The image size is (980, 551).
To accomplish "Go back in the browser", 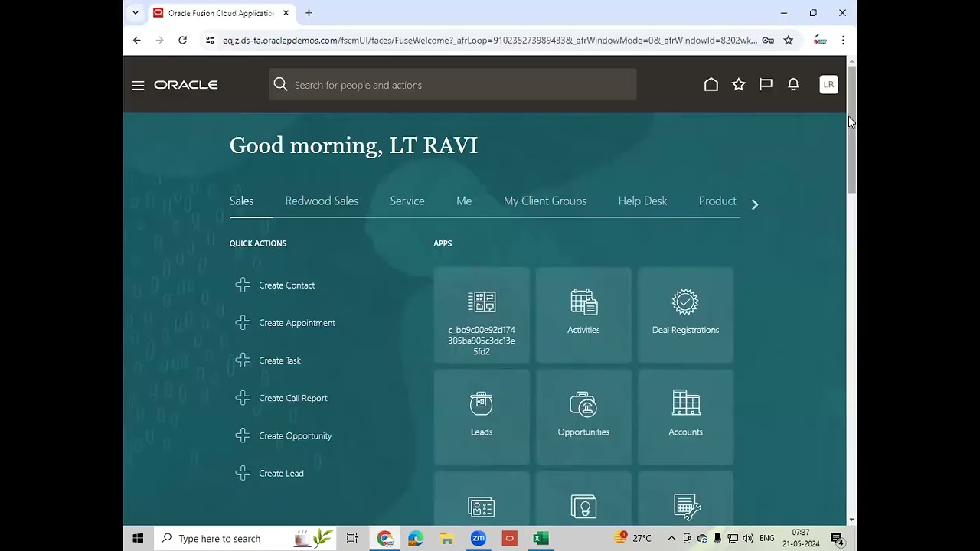I will [137, 40].
